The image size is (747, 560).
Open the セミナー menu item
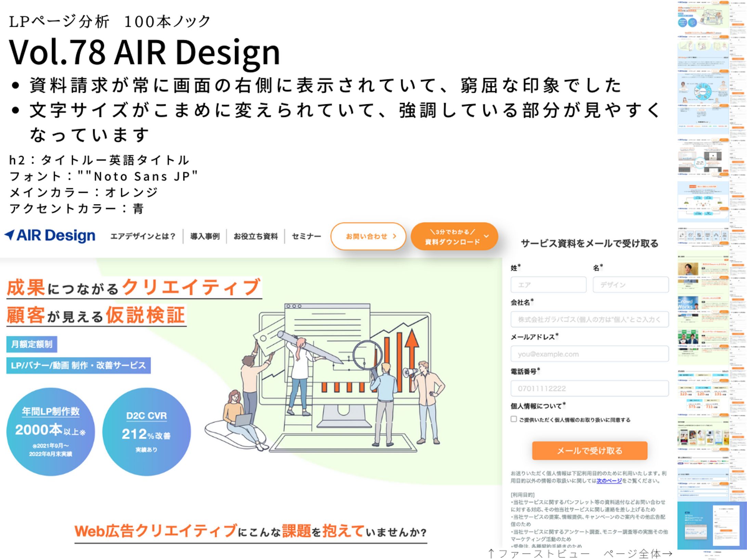(306, 236)
